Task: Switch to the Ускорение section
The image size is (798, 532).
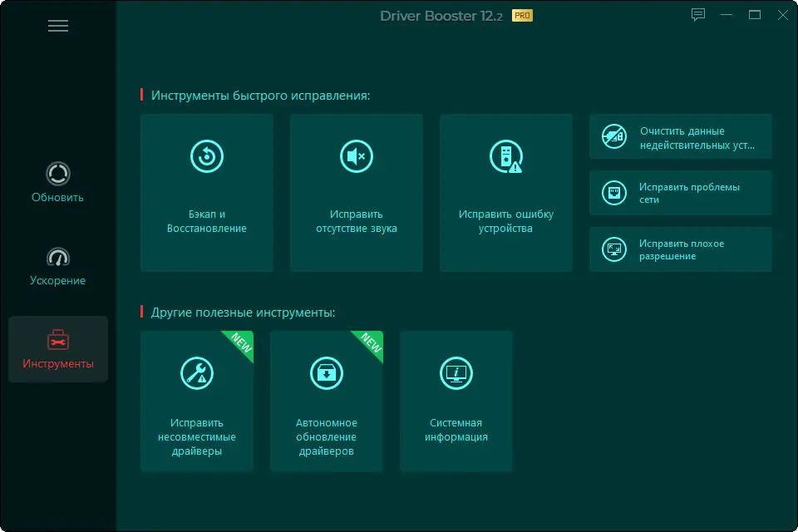Action: (57, 266)
